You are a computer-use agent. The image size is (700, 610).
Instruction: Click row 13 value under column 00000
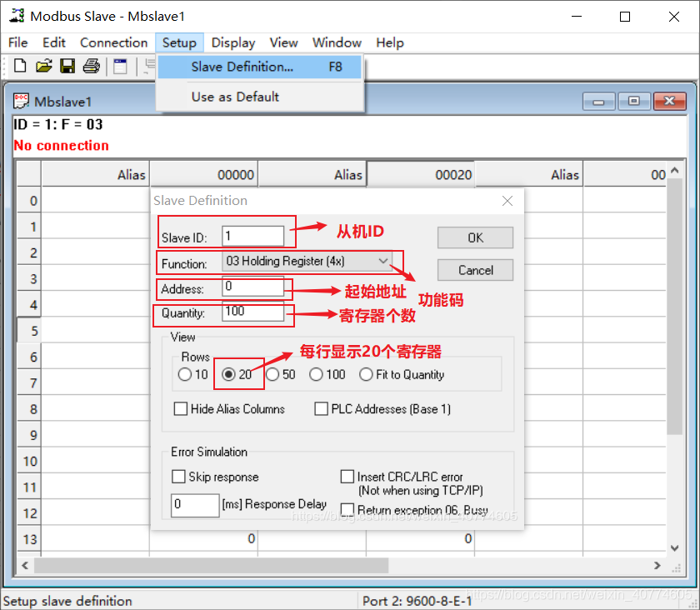pyautogui.click(x=203, y=538)
